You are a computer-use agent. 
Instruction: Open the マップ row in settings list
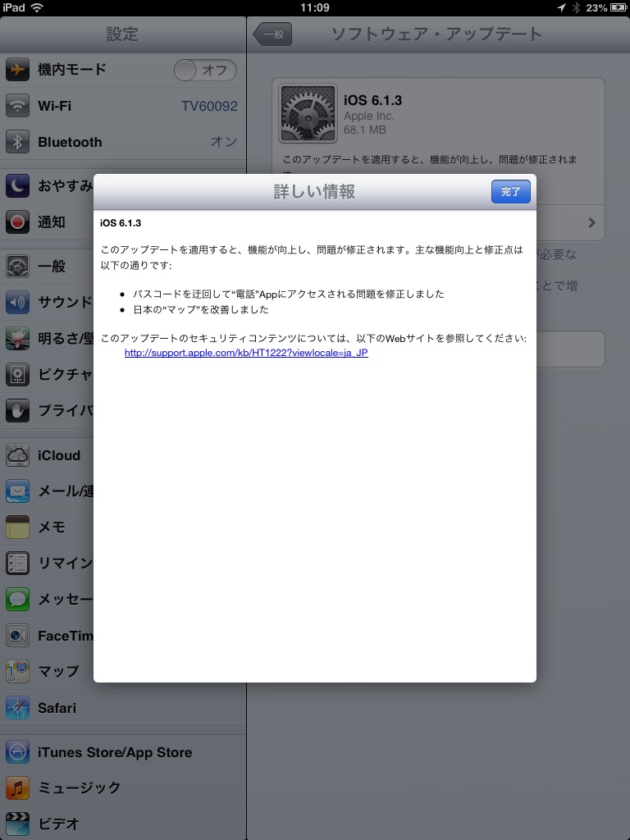[x=123, y=671]
